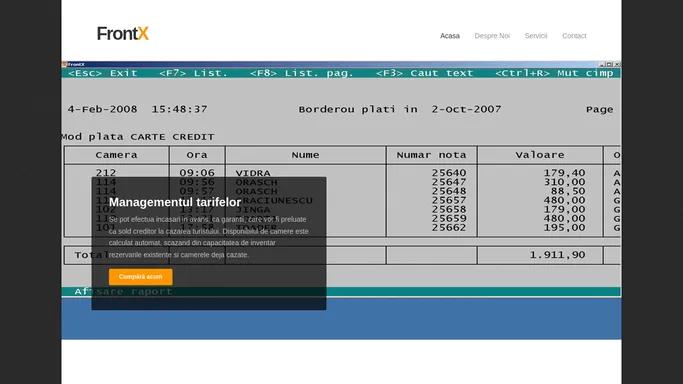Viewport: 683px width, 384px height.
Task: Go to the Despre Noi page
Action: 492,36
